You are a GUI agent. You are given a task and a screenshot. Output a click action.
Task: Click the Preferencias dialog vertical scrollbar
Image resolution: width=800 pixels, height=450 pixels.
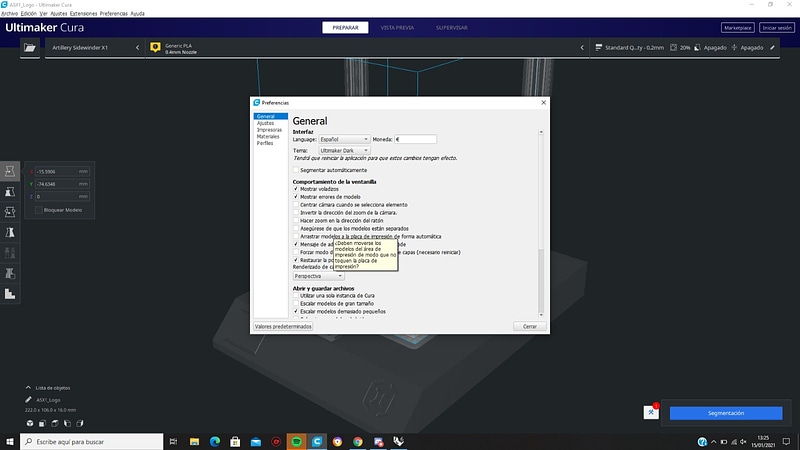tap(541, 223)
